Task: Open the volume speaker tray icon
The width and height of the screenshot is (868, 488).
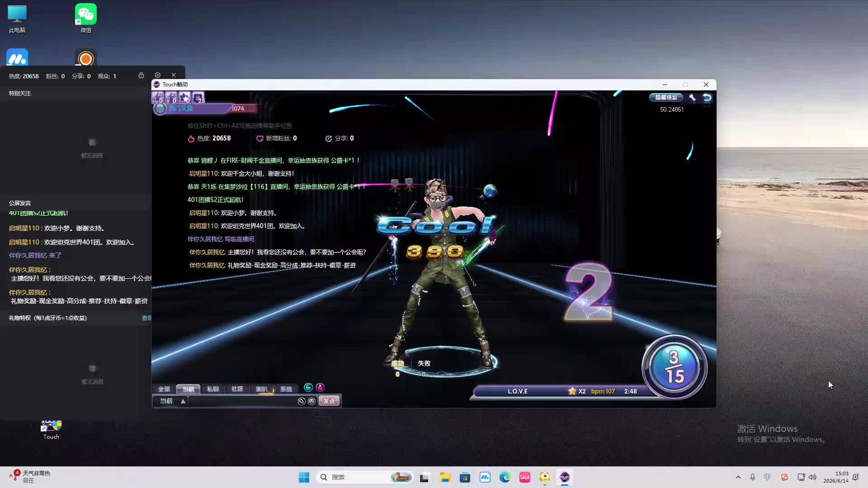Action: coord(812,477)
